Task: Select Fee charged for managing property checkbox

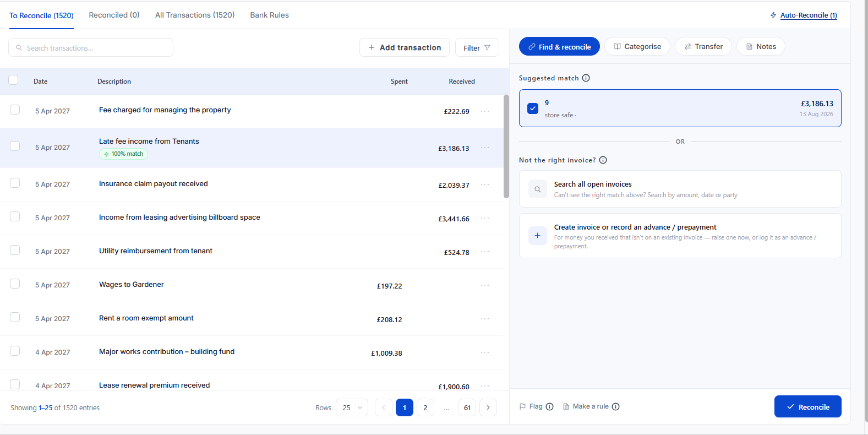Action: point(15,110)
